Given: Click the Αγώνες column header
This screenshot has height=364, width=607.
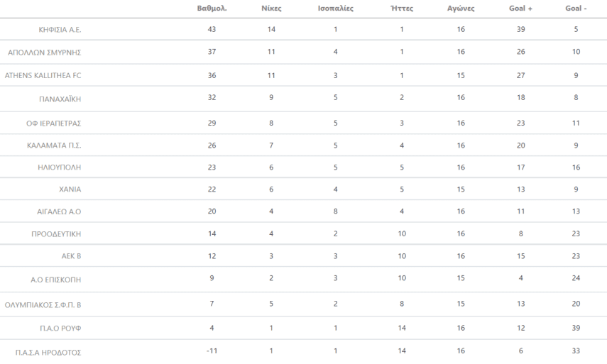Looking at the screenshot, I should point(461,9).
